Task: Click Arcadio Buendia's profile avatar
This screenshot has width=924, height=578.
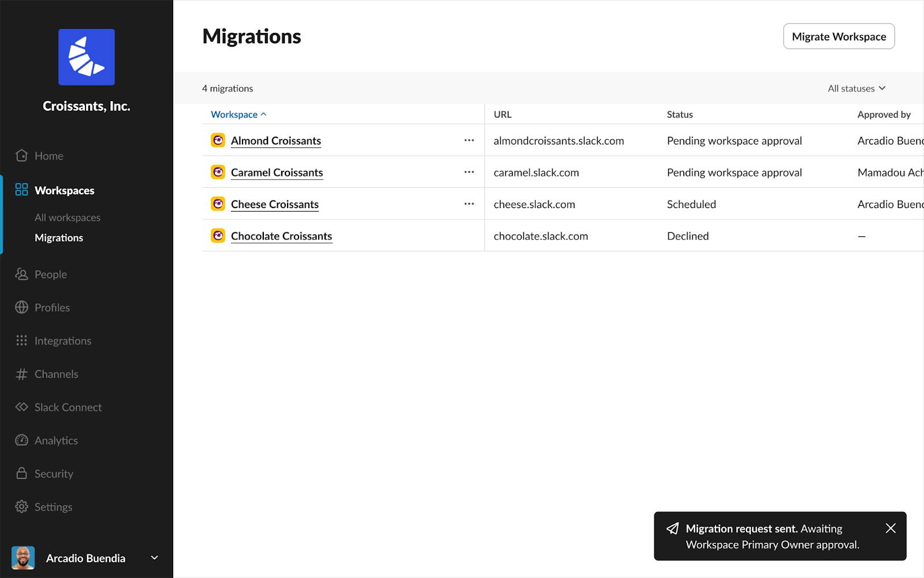Action: (x=23, y=558)
